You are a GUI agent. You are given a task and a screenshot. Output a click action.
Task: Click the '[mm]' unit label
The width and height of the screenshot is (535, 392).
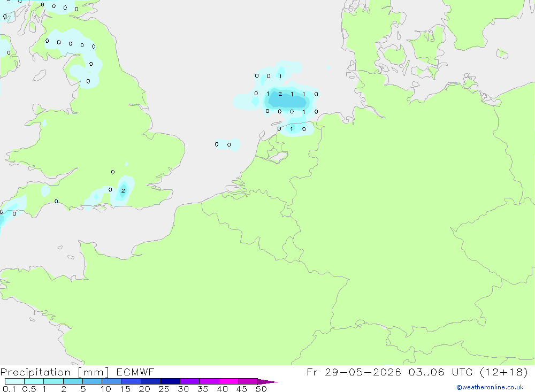(x=94, y=372)
